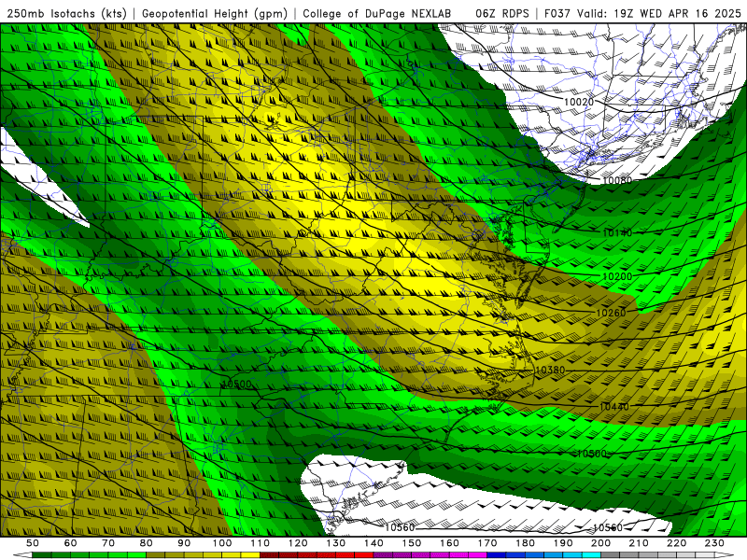
Task: Click the 210 value on the color scale
Action: 639,543
